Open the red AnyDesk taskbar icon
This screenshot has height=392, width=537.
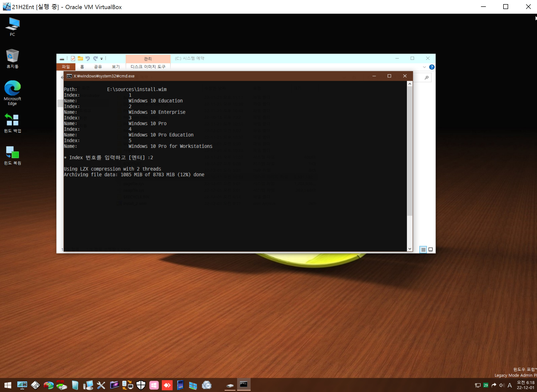[x=167, y=385]
